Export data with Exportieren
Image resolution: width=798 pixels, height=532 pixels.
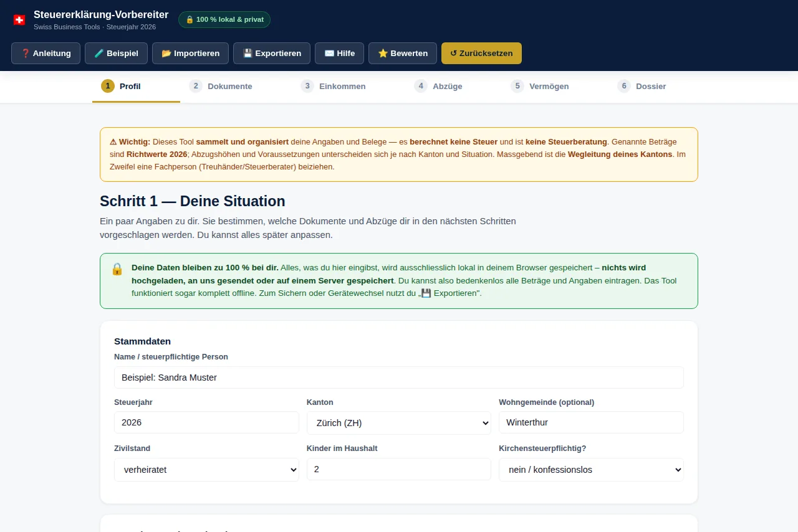click(272, 53)
